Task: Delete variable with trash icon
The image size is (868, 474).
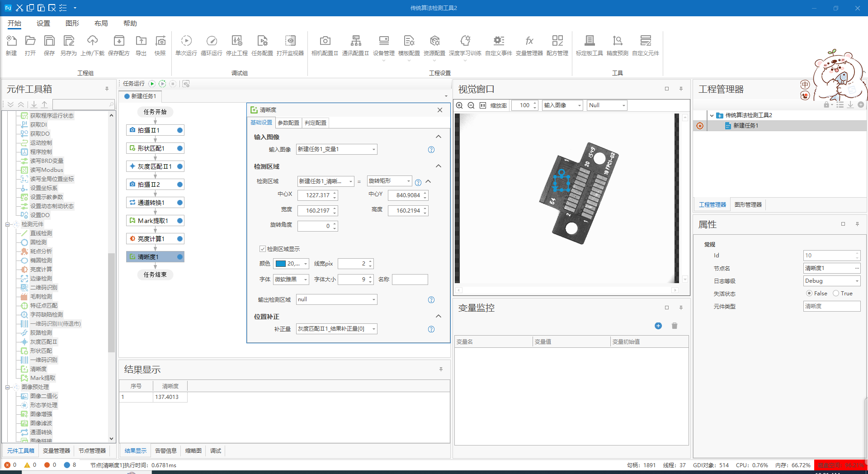Action: (x=675, y=326)
